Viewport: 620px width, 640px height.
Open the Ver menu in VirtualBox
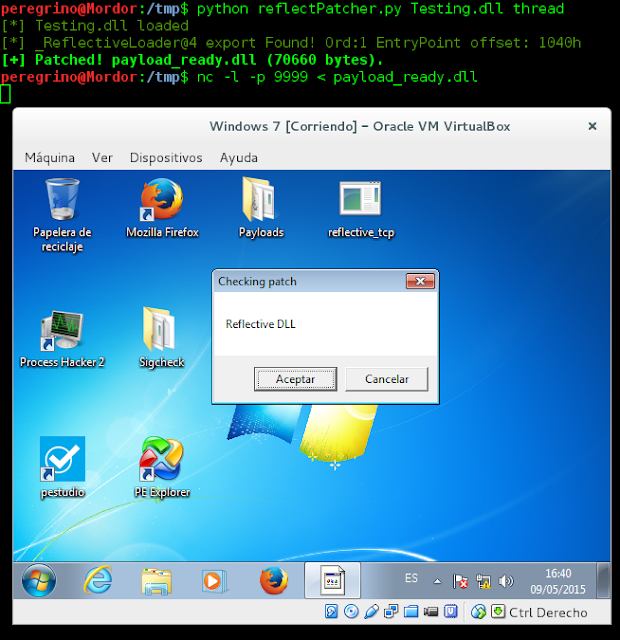pos(102,158)
